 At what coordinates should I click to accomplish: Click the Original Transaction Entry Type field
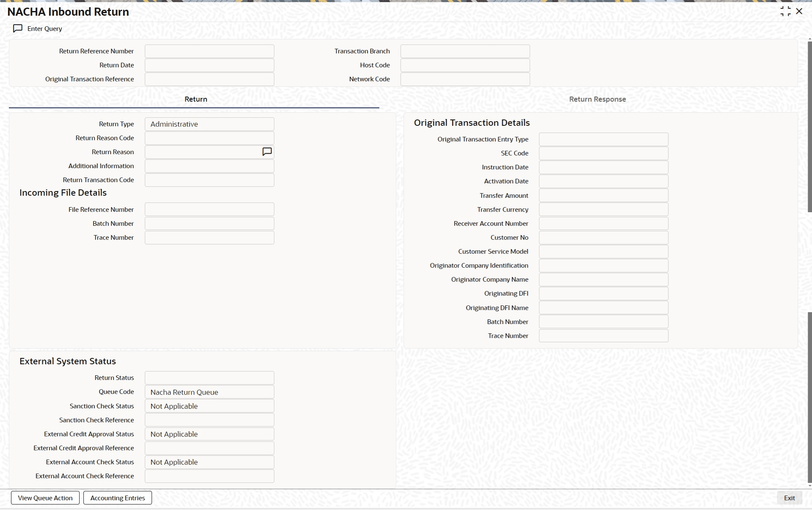pyautogui.click(x=604, y=139)
